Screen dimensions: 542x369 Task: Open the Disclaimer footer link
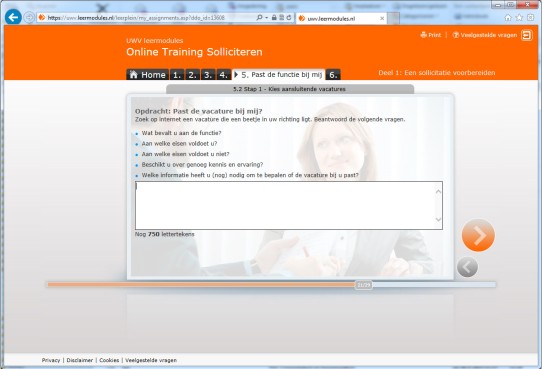(80, 360)
